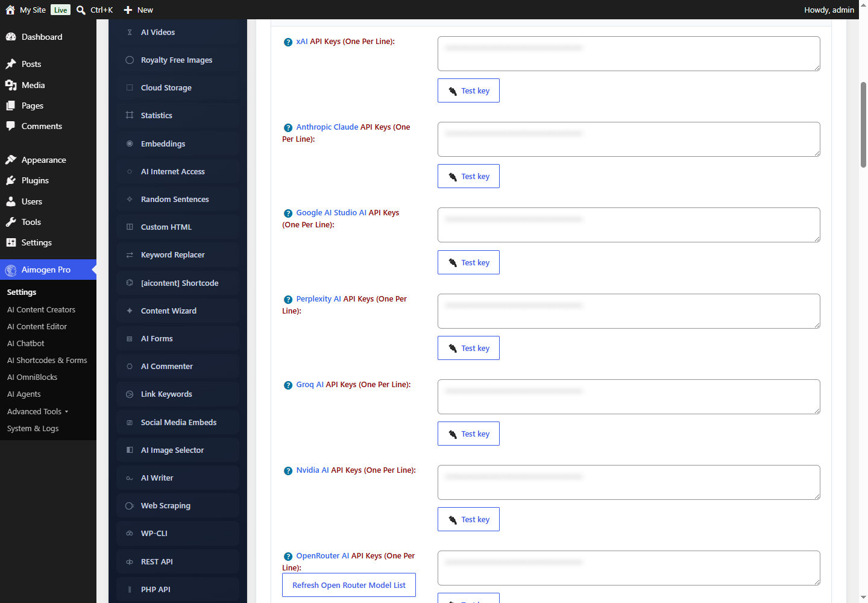Open the WP-CLI tab
The height and width of the screenshot is (603, 868).
tap(178, 534)
